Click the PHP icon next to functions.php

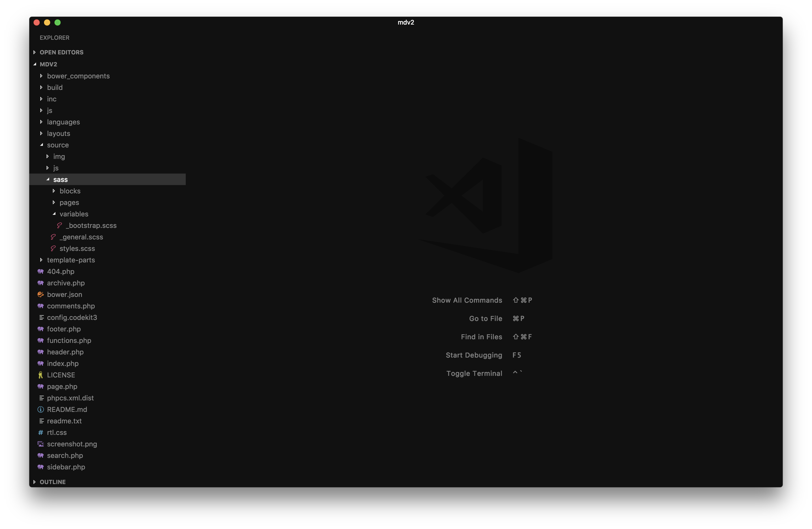point(41,341)
